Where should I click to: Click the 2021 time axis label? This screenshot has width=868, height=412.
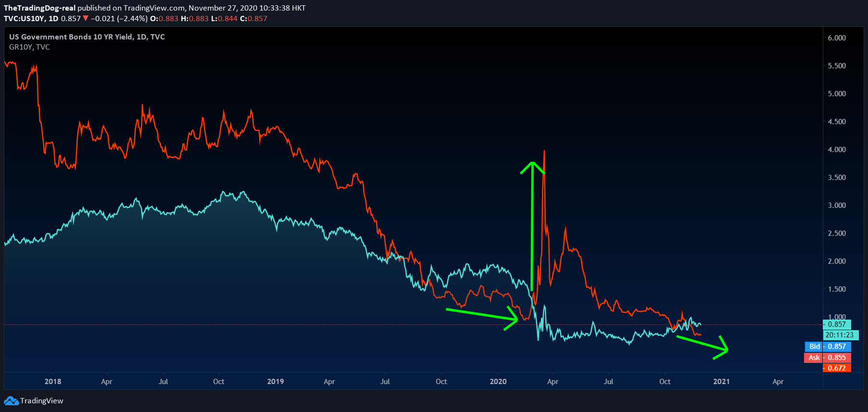tap(721, 381)
